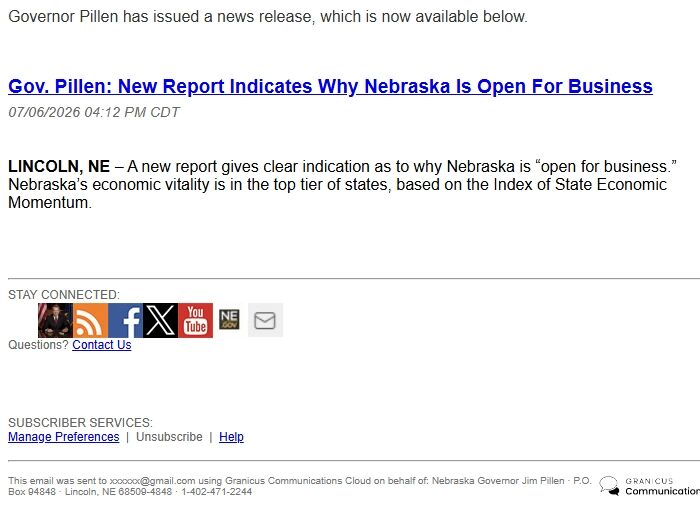This screenshot has height=511, width=700.
Task: Click the Questions? label
Action: point(38,345)
